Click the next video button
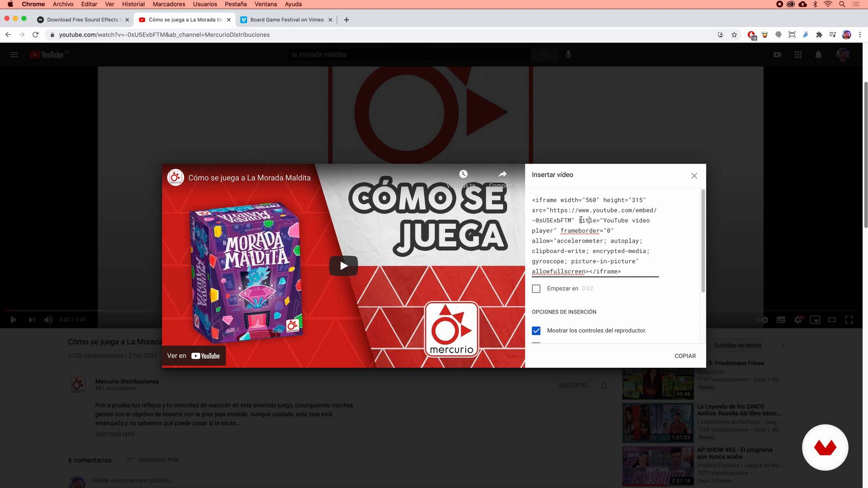The image size is (868, 488). (32, 320)
